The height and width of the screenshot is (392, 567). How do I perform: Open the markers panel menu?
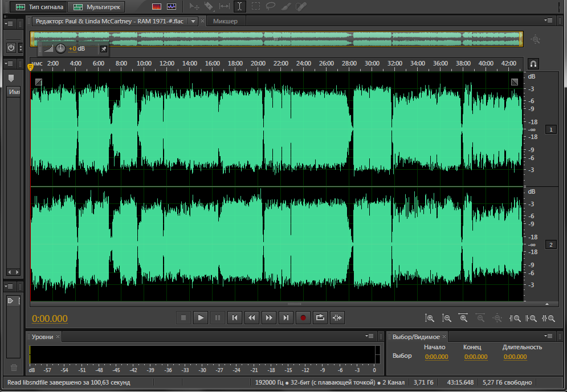pos(9,64)
